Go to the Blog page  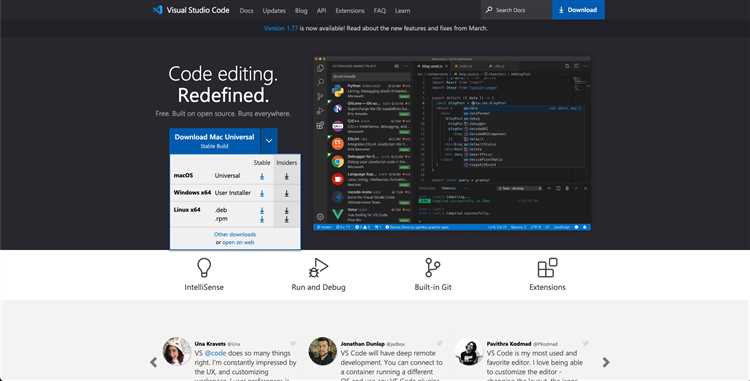click(x=301, y=11)
